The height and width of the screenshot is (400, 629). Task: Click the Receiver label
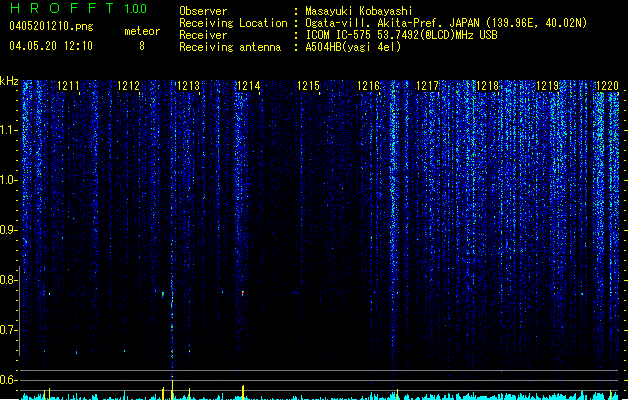click(203, 35)
